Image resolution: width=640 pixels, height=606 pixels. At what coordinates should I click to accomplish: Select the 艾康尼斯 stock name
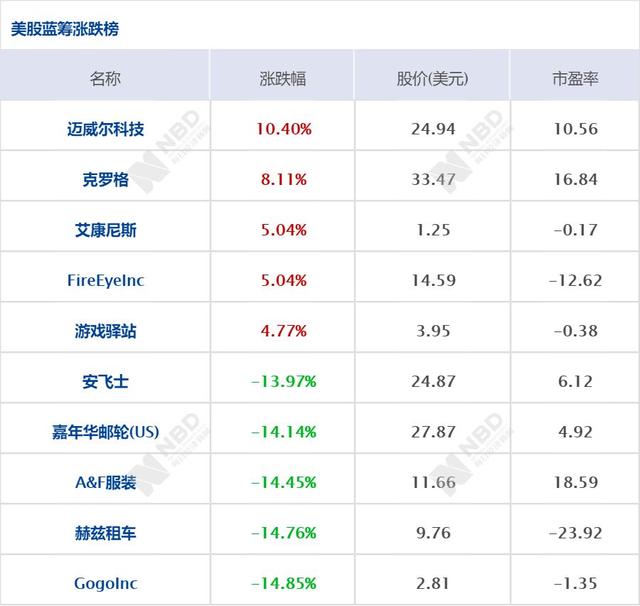[x=105, y=230]
